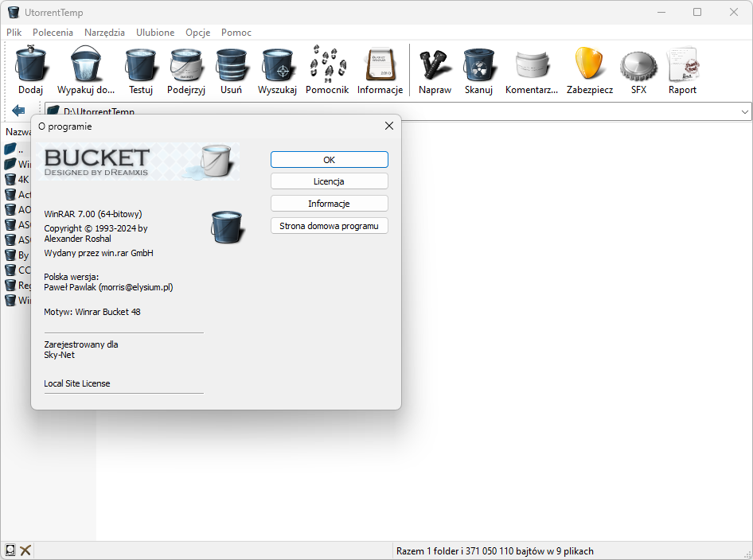This screenshot has width=753, height=560.
Task: Click the Licencja button
Action: tap(329, 181)
